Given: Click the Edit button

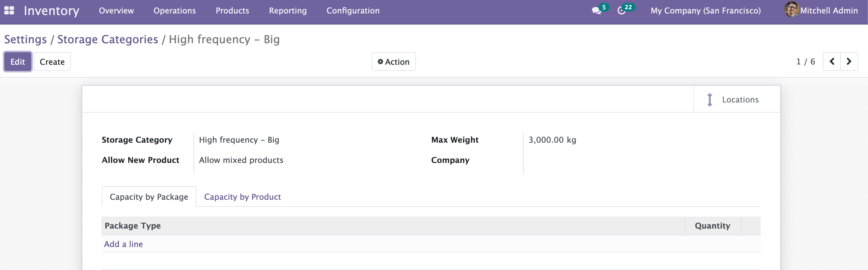Looking at the screenshot, I should tap(17, 62).
